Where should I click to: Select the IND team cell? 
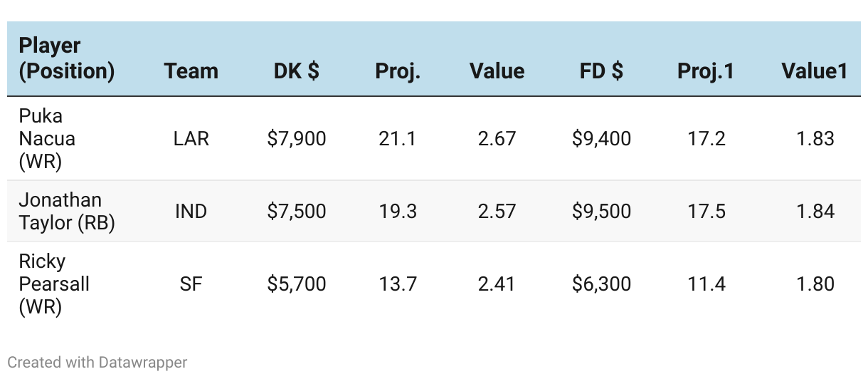(191, 211)
